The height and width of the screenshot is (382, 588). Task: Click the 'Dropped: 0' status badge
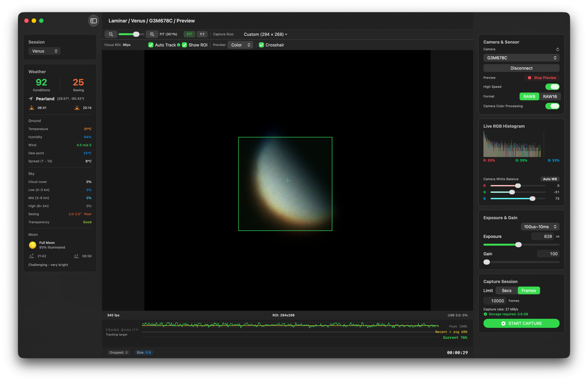point(118,353)
